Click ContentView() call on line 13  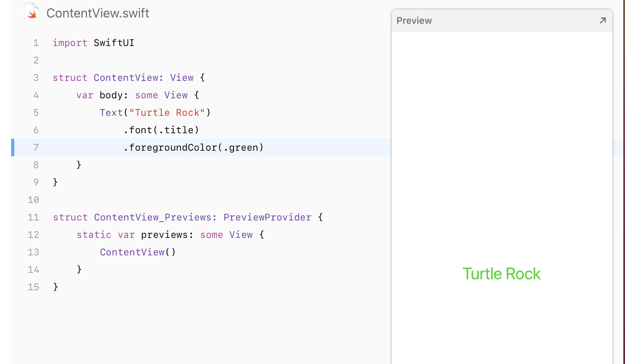(x=138, y=252)
